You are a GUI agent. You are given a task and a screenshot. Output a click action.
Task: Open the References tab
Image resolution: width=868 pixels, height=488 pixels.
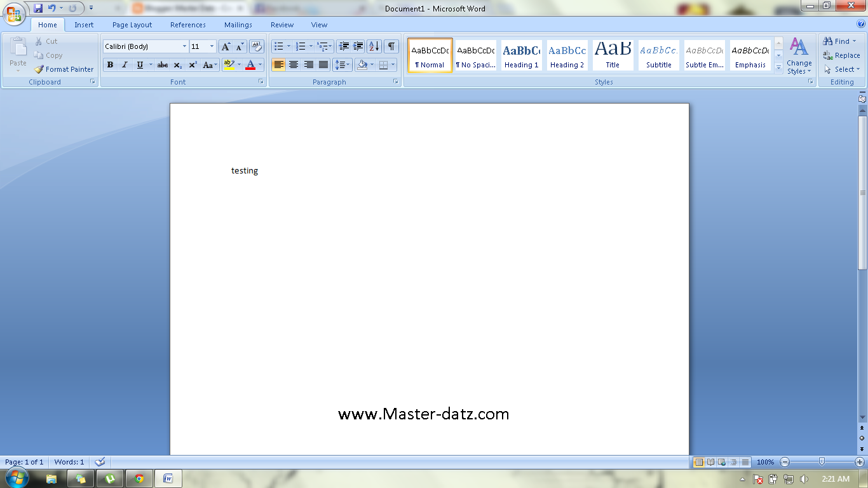pyautogui.click(x=188, y=25)
